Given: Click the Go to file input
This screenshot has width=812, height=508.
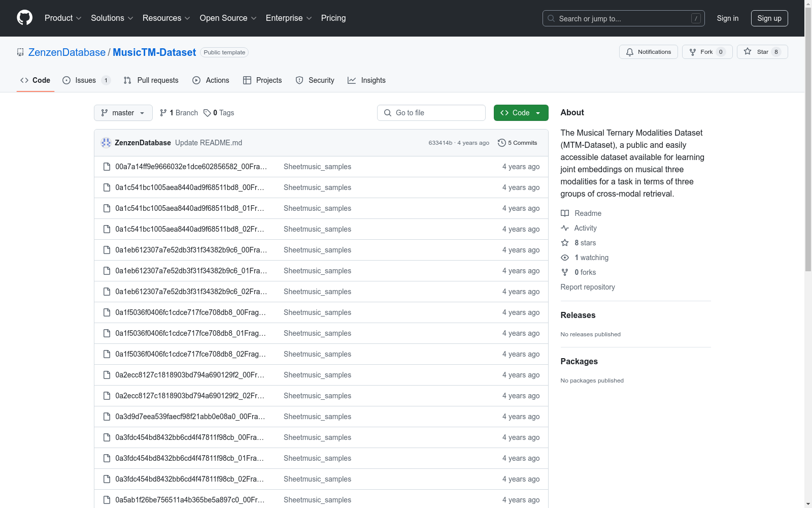Looking at the screenshot, I should point(431,113).
